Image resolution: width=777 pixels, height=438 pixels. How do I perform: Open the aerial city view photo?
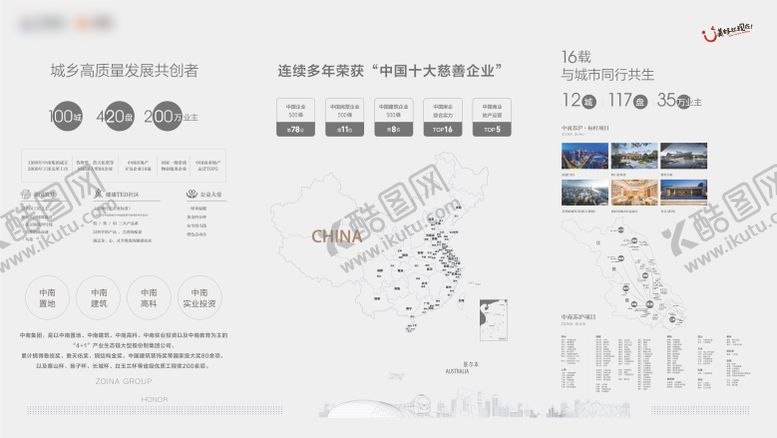point(585,192)
